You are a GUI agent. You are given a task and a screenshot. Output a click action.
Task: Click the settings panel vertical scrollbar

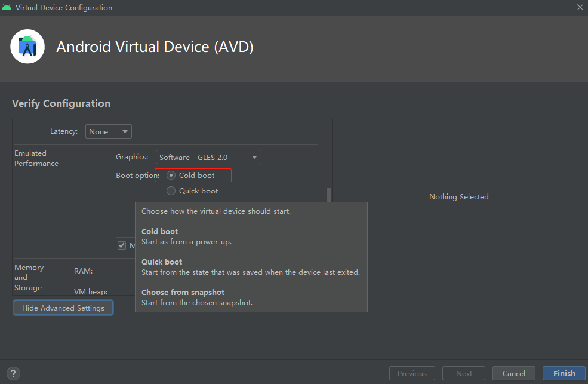click(329, 195)
